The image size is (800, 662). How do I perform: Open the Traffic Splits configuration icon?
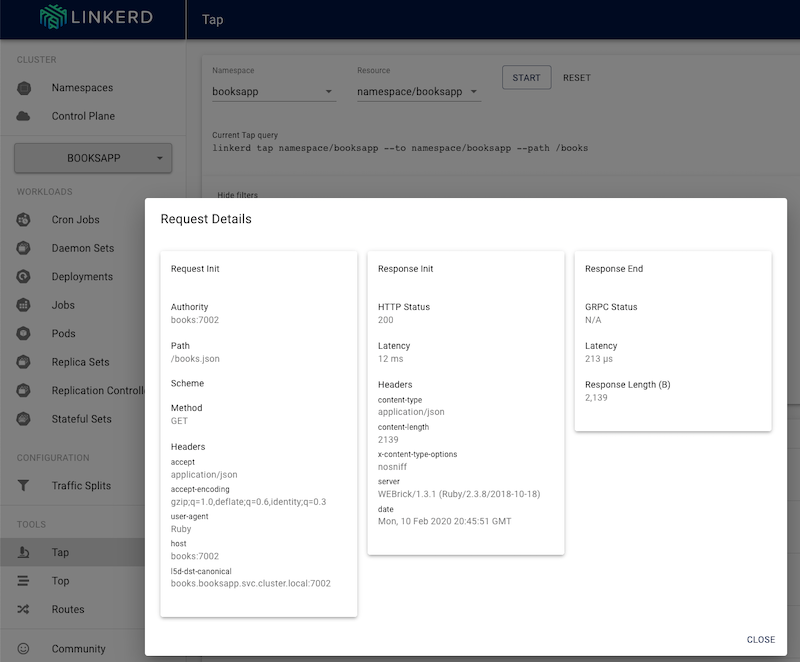click(x=22, y=485)
